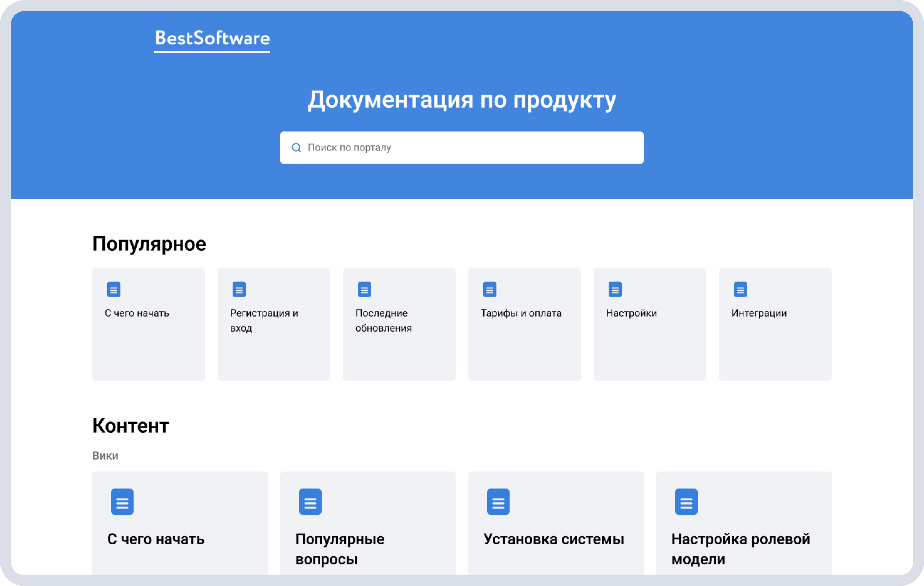Click the document icon on 'Интеграции' card
Viewport: 924px width, 586px height.
coord(740,290)
